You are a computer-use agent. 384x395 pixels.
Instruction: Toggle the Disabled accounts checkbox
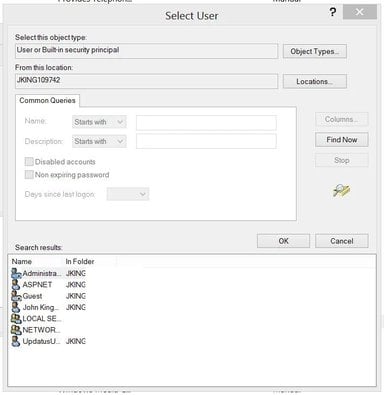pos(29,162)
